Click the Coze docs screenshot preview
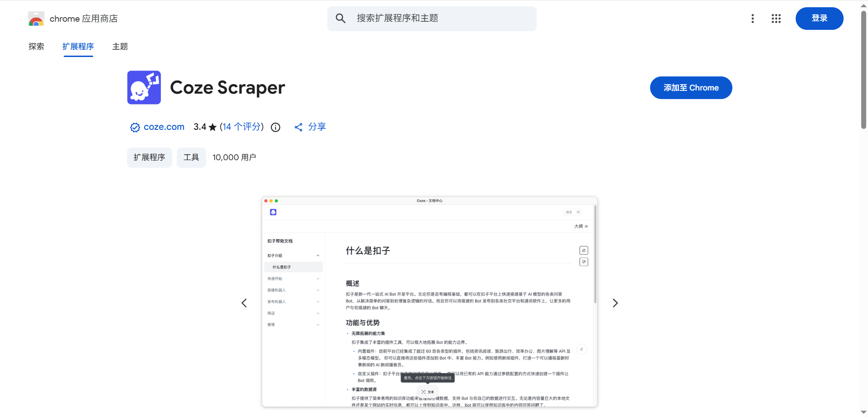The height and width of the screenshot is (417, 868). coord(429,302)
